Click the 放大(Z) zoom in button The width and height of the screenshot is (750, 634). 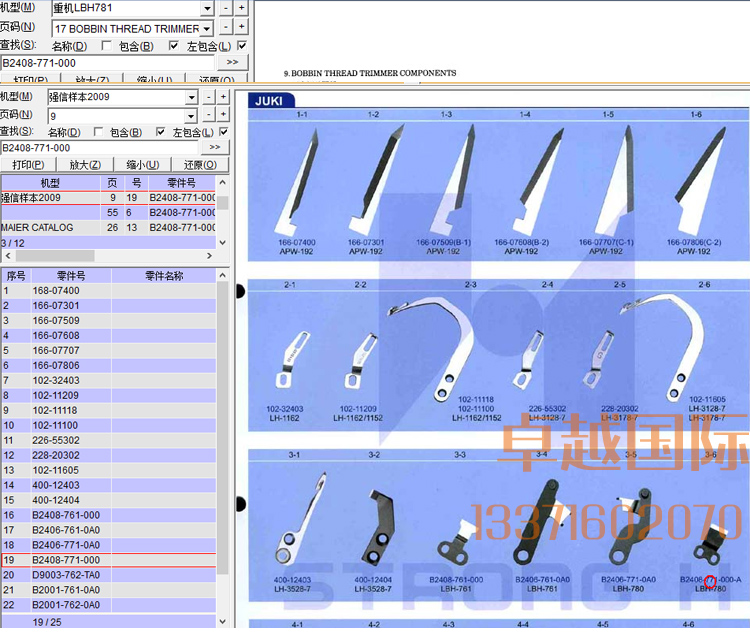(x=85, y=165)
